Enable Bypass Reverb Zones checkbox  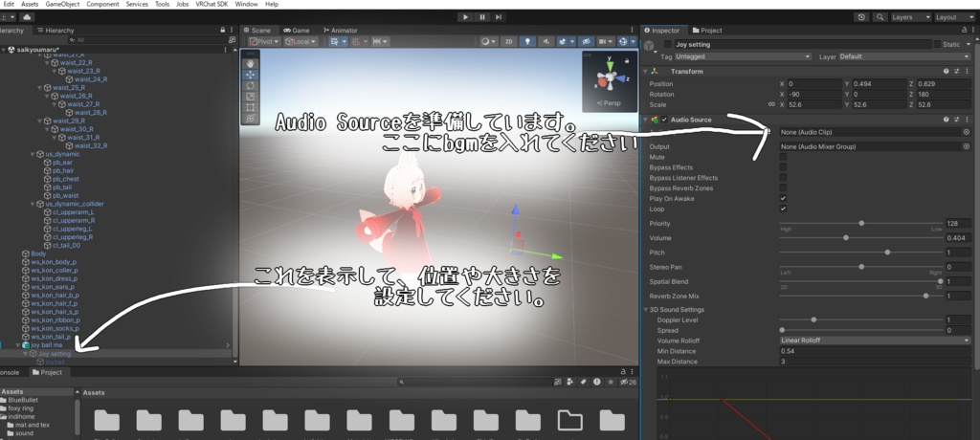pyautogui.click(x=783, y=188)
